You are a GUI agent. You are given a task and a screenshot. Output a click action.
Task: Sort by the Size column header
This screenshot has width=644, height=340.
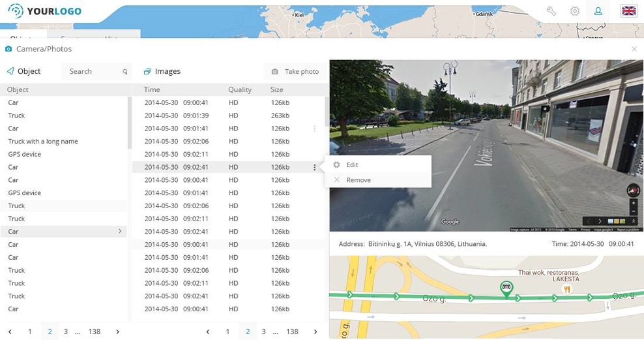click(x=277, y=89)
